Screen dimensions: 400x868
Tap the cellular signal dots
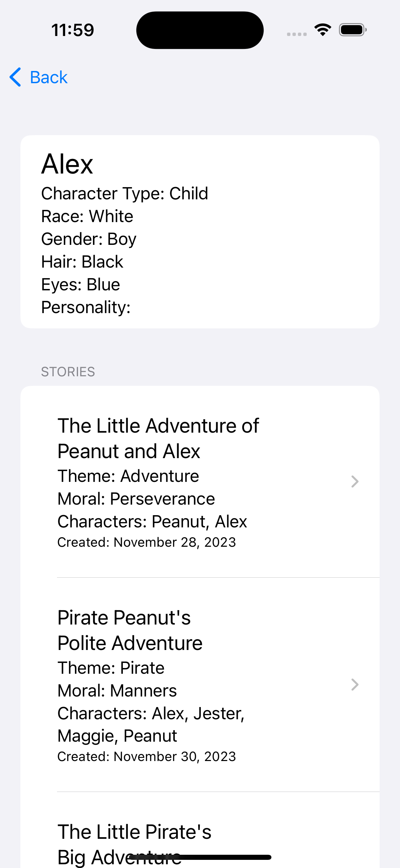point(297,34)
